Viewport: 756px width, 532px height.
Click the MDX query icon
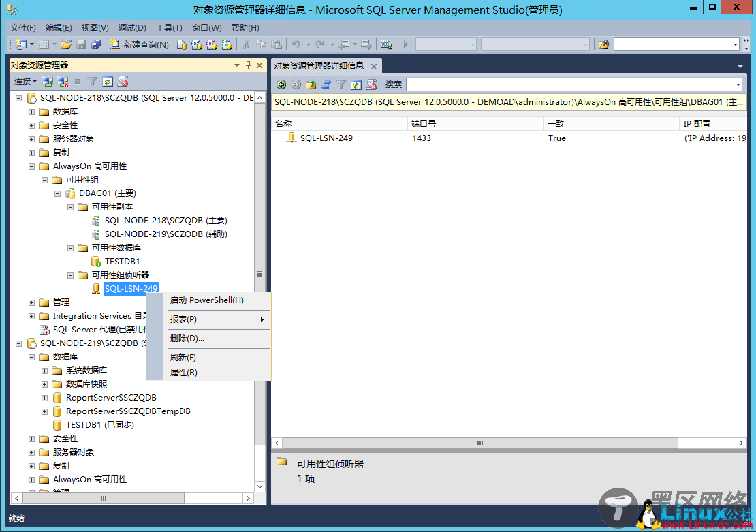[196, 44]
